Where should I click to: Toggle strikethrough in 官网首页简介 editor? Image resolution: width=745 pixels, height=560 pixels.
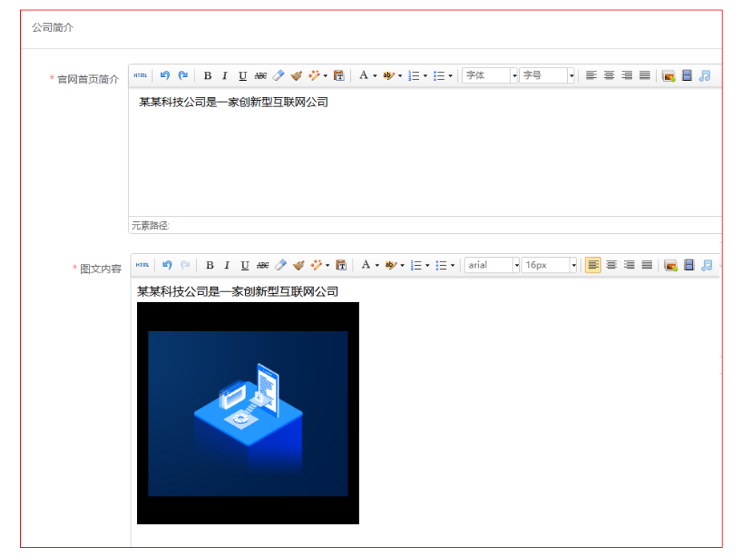click(x=260, y=75)
